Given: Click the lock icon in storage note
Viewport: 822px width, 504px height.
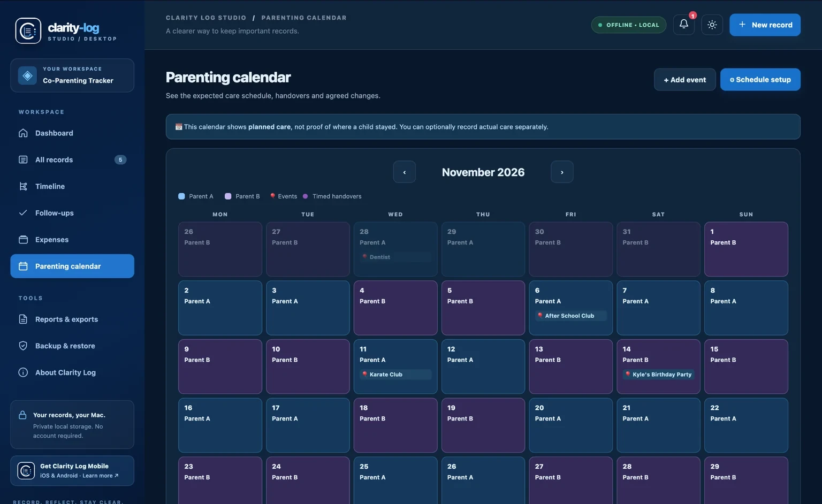Looking at the screenshot, I should click(x=22, y=415).
